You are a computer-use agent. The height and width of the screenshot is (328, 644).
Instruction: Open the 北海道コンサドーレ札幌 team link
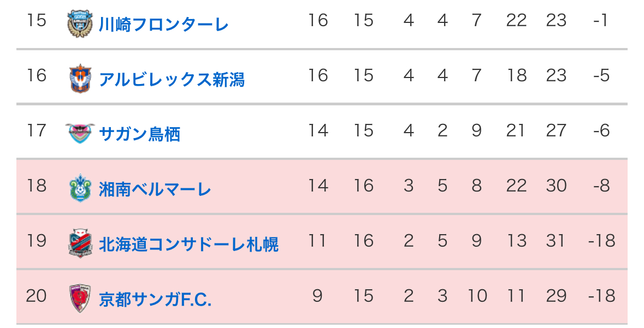tap(189, 244)
